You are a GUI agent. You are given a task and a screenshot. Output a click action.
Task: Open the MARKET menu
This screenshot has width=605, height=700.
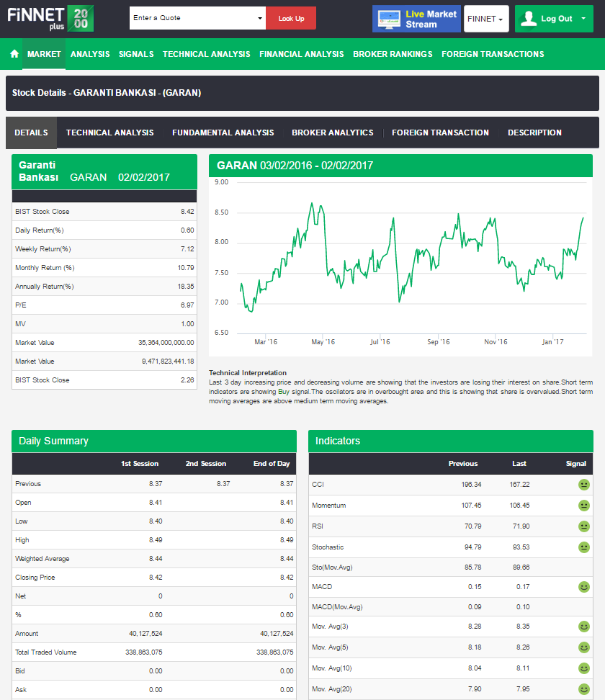pos(44,54)
